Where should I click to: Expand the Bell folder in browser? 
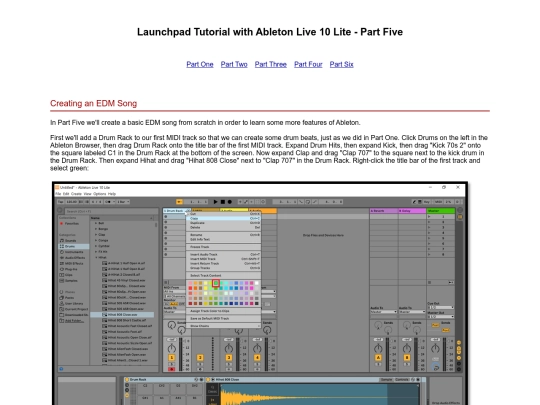tap(96, 223)
